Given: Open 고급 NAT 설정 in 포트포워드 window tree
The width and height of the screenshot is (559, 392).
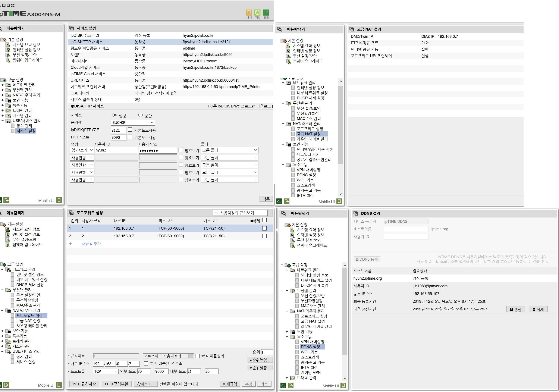Looking at the screenshot, I should 28,321.
